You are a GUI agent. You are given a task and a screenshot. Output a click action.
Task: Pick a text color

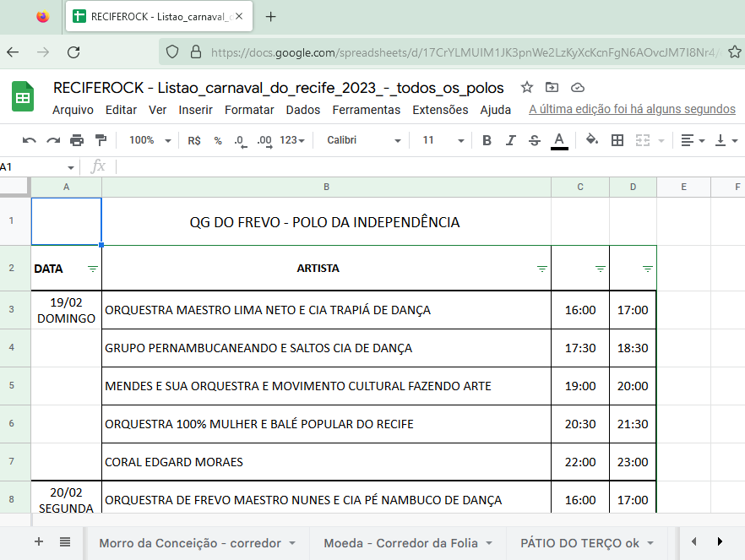[x=559, y=140]
